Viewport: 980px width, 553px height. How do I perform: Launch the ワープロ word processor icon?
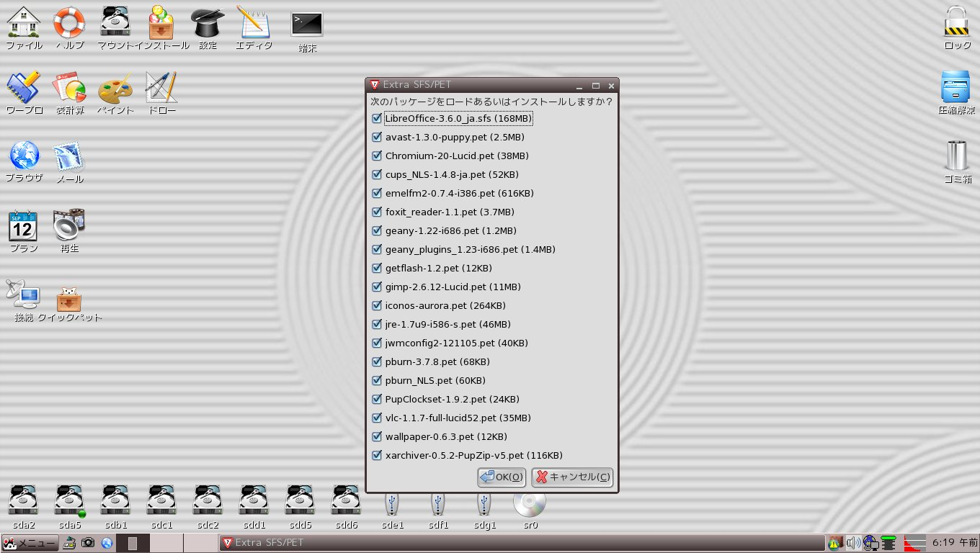click(24, 88)
